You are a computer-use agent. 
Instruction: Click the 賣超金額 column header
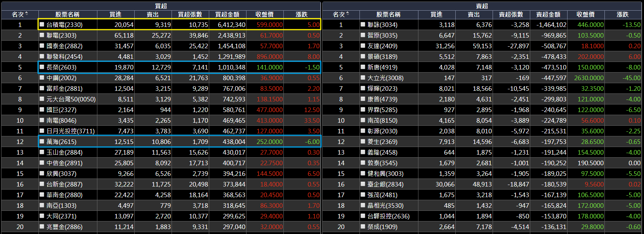click(x=549, y=14)
